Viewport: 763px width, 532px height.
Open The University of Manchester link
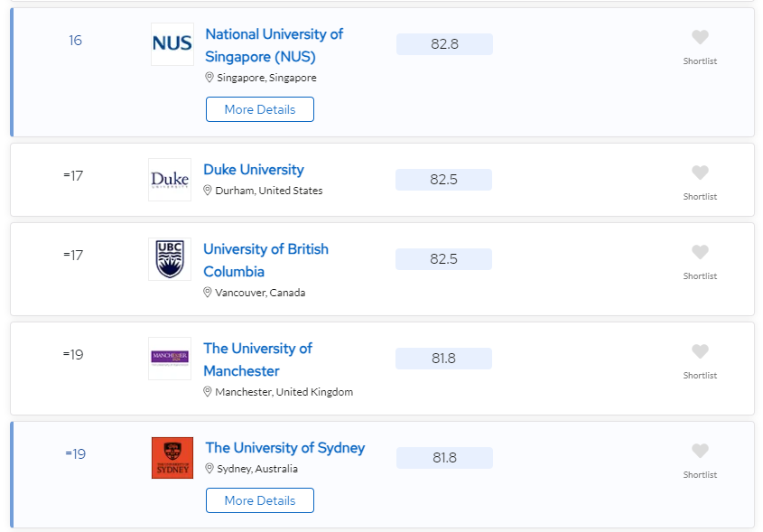click(258, 359)
